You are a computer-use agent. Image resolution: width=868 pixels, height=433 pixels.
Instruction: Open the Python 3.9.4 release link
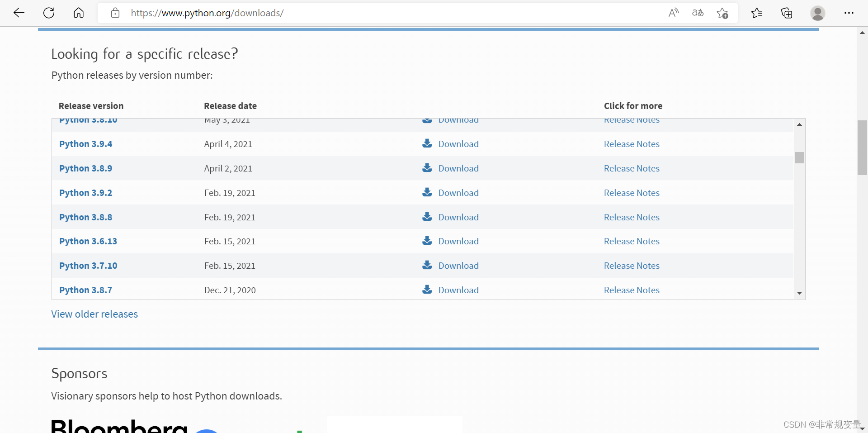tap(85, 144)
